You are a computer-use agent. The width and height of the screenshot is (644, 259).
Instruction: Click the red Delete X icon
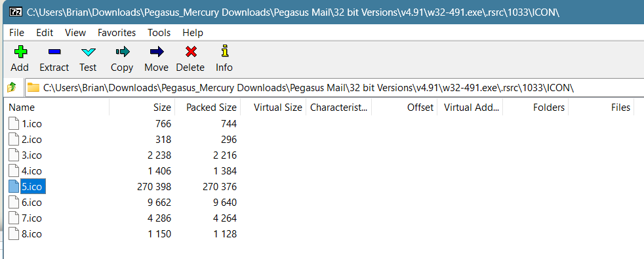point(191,52)
